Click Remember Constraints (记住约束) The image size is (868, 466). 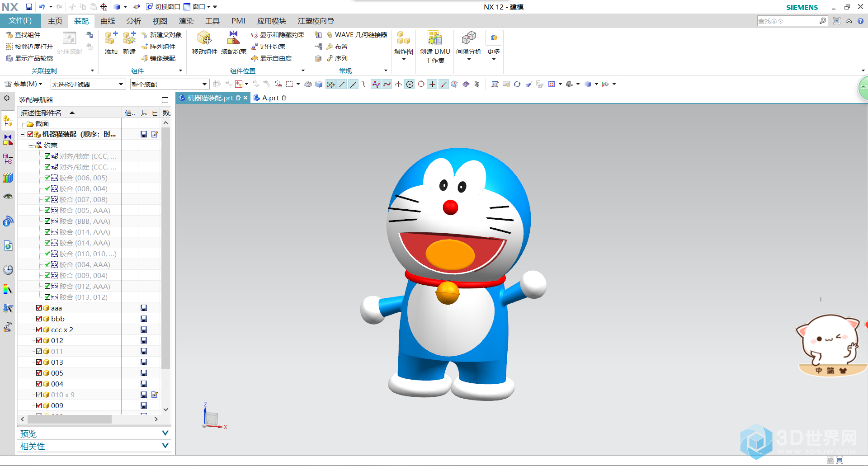point(268,47)
